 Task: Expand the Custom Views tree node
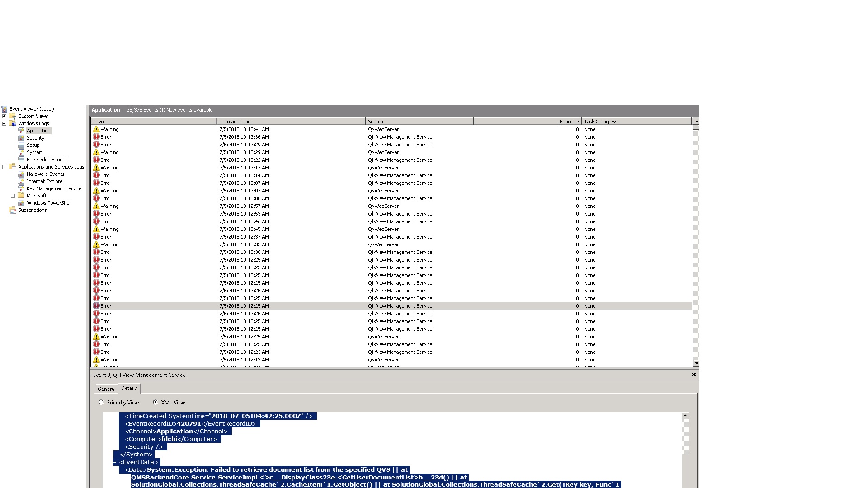[x=5, y=116]
